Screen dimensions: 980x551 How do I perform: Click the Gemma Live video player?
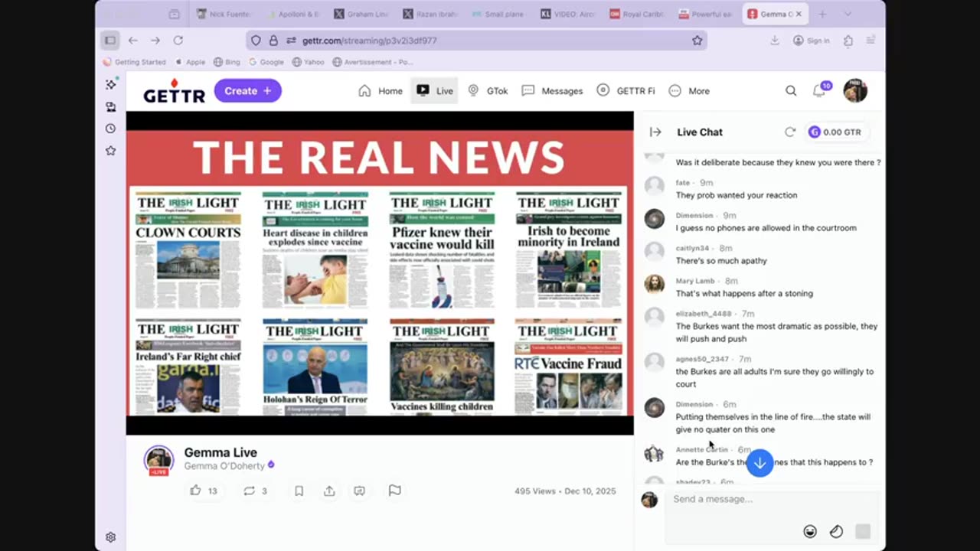(380, 273)
